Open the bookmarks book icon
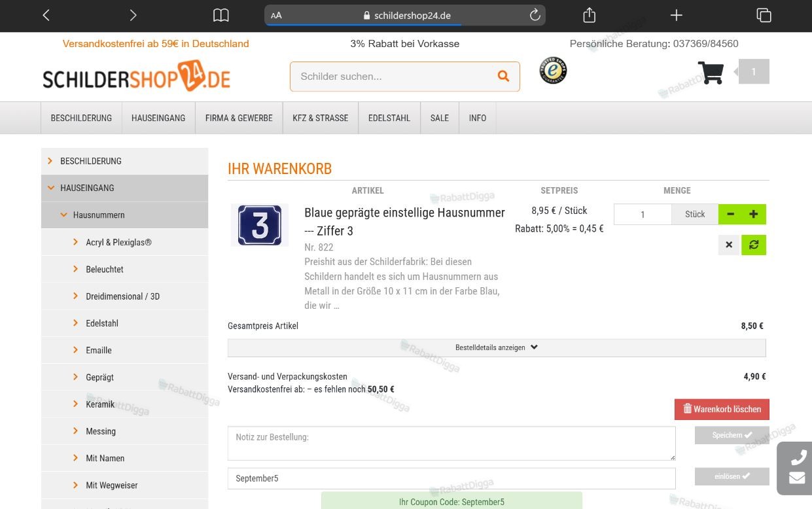Screen dimensions: 812x509 (x=221, y=15)
